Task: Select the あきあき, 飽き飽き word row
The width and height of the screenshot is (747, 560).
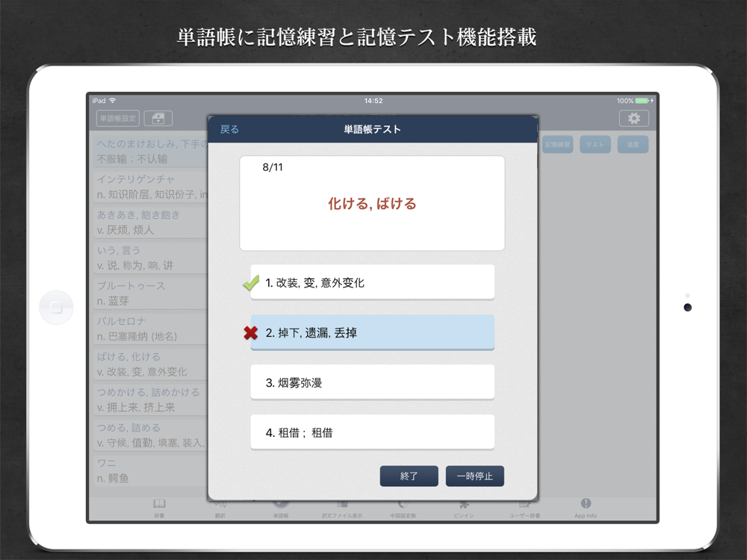Action: click(x=151, y=222)
